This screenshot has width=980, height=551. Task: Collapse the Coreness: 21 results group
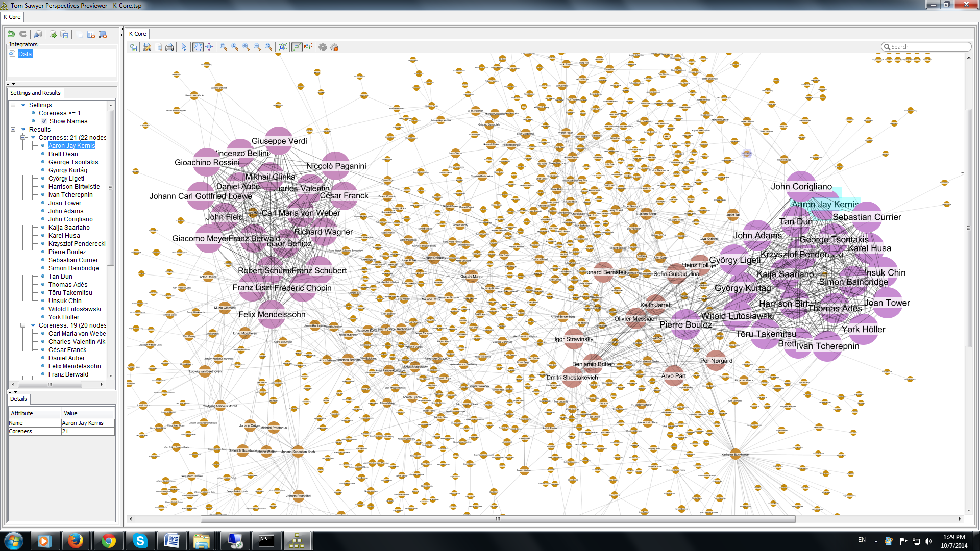tap(23, 138)
